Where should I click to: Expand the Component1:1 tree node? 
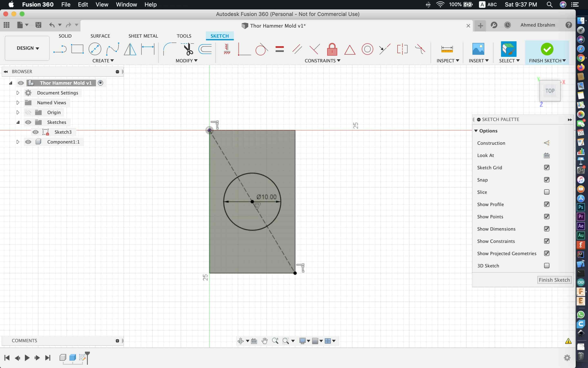pos(18,142)
